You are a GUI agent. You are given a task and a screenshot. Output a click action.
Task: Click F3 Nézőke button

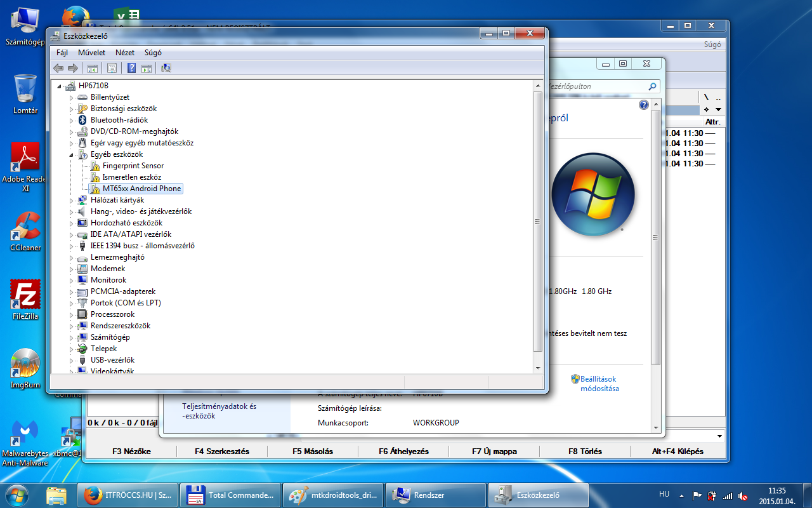coord(131,451)
